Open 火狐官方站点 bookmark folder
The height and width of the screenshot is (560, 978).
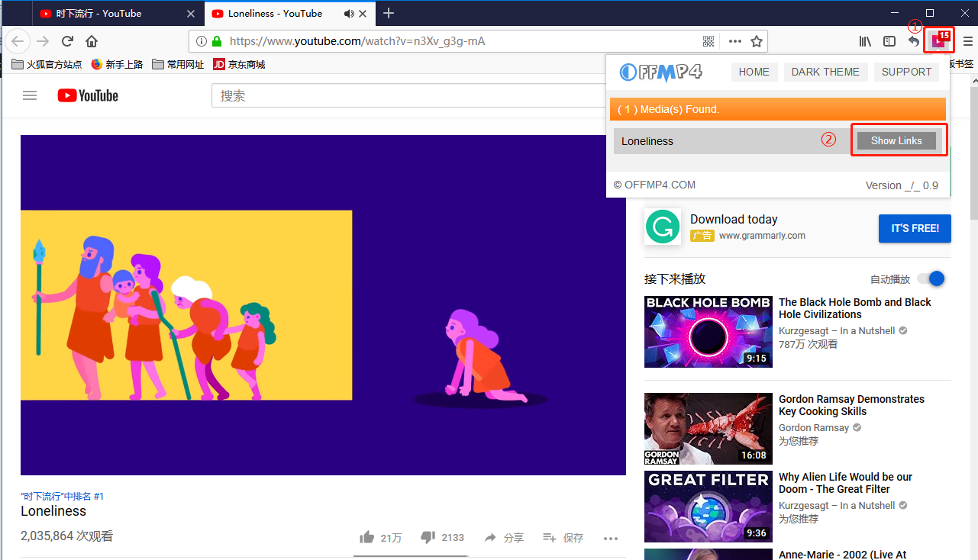click(47, 64)
